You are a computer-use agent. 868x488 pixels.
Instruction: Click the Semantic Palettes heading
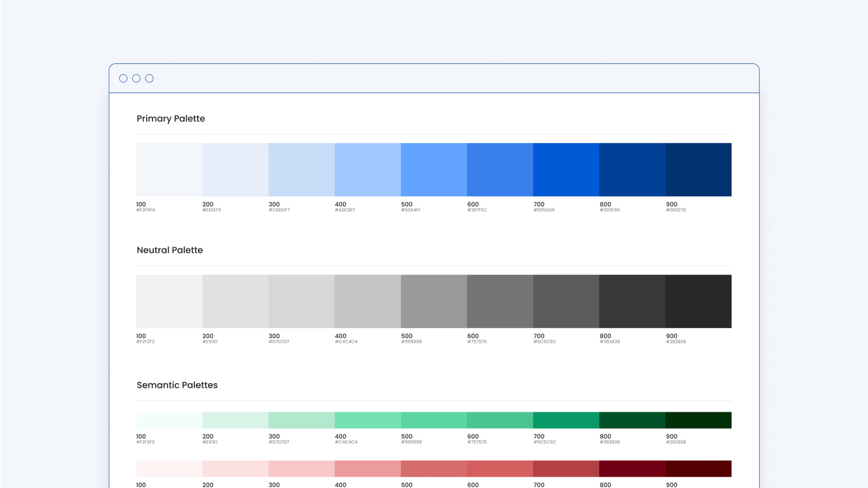(x=177, y=385)
